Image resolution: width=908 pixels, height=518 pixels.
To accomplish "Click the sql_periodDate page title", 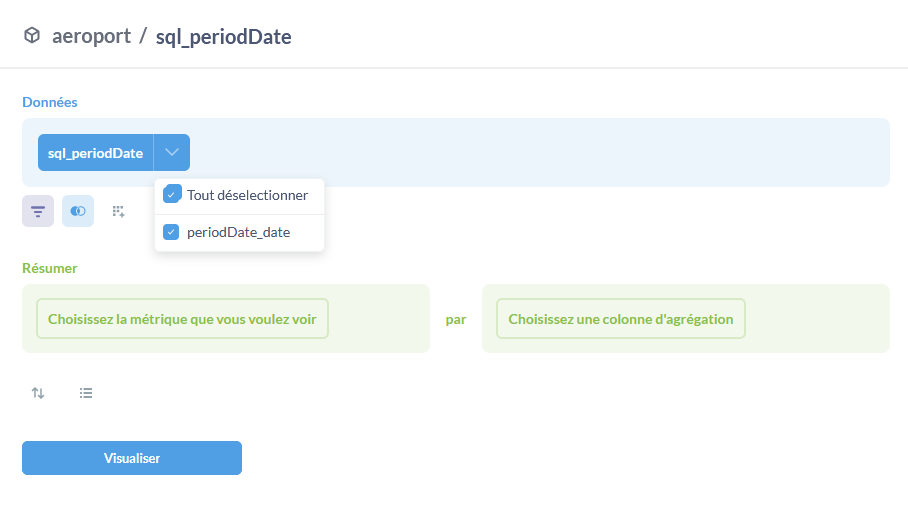I will pos(224,36).
